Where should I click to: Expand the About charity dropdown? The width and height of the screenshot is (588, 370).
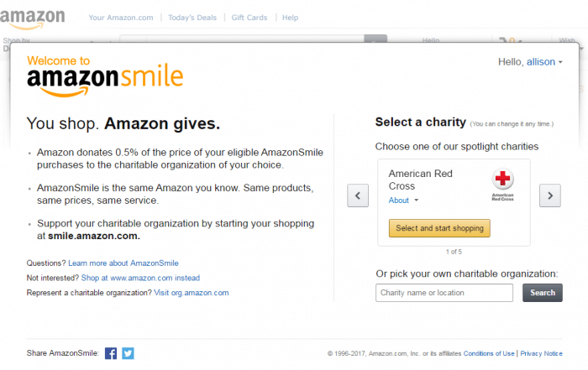click(x=403, y=201)
